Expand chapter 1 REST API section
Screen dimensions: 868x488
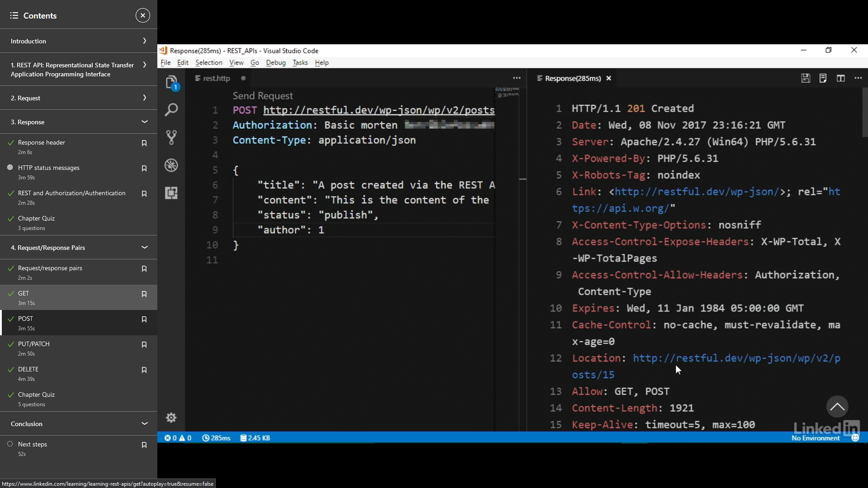click(x=79, y=70)
